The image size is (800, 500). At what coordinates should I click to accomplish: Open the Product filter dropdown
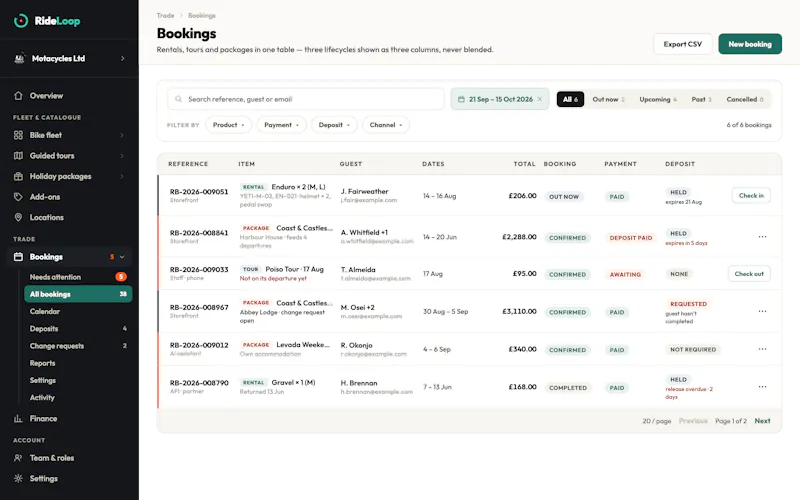click(229, 125)
